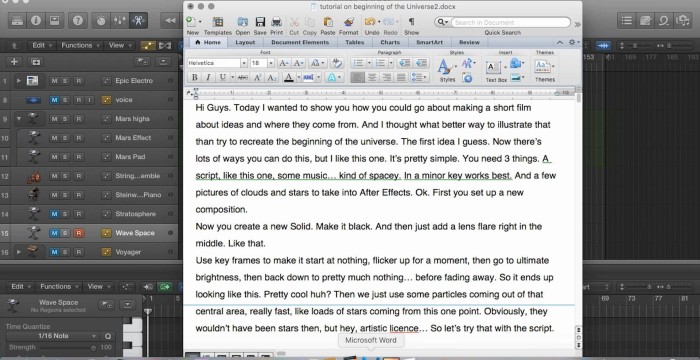
Task: Toggle Logic's Flex view button
Action: coord(165,46)
